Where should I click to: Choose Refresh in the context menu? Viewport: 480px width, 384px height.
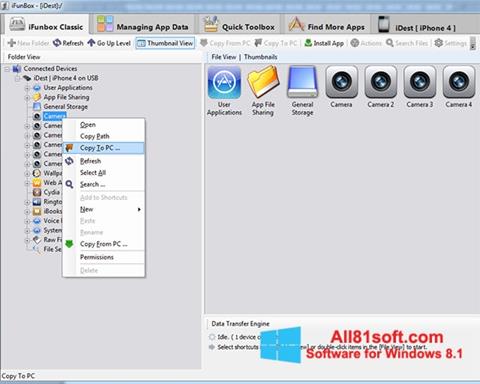click(104, 161)
